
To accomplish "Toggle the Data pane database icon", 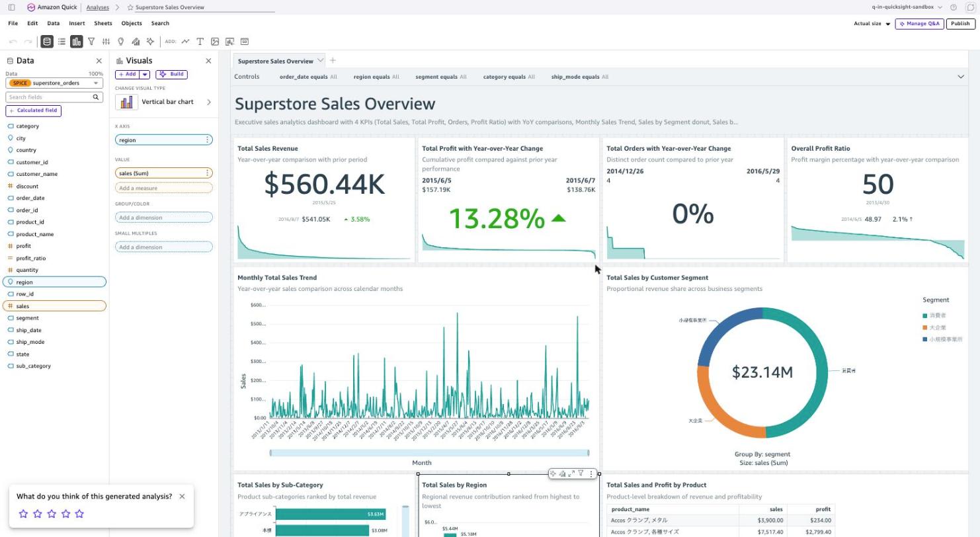I will [47, 42].
